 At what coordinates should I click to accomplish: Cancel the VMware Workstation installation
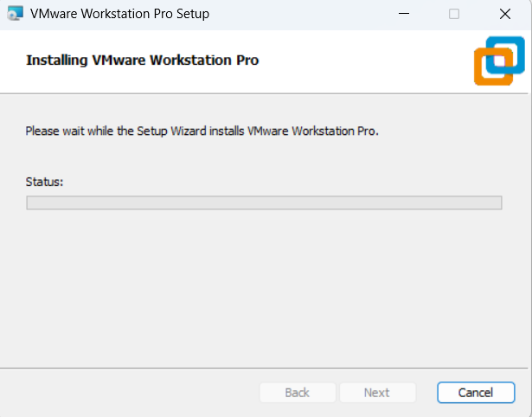[x=476, y=393]
